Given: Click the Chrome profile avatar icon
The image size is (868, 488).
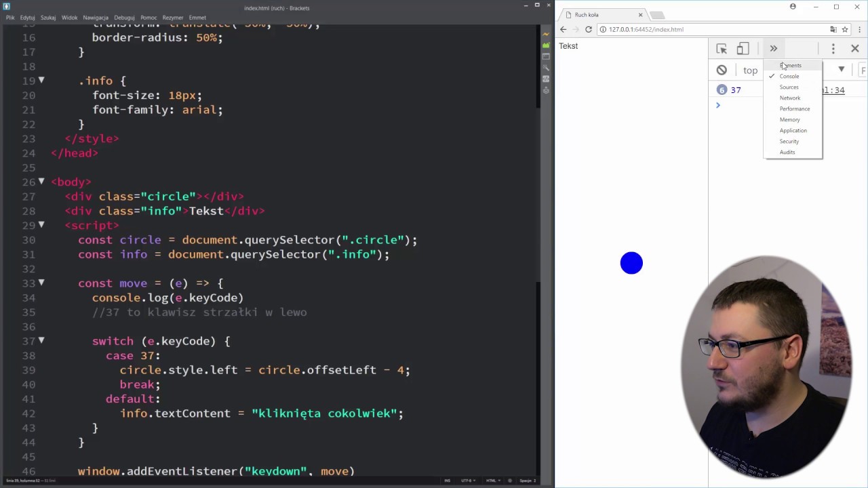Looking at the screenshot, I should pyautogui.click(x=793, y=7).
